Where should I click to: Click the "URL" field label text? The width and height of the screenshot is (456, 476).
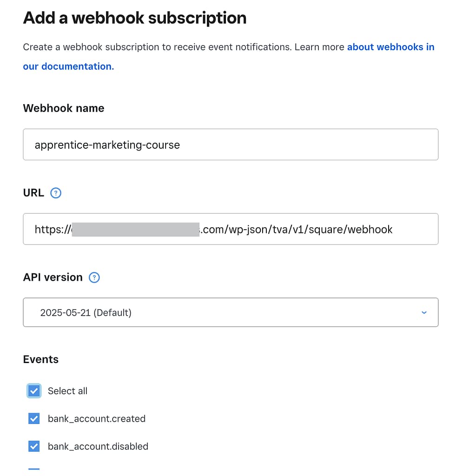[33, 193]
